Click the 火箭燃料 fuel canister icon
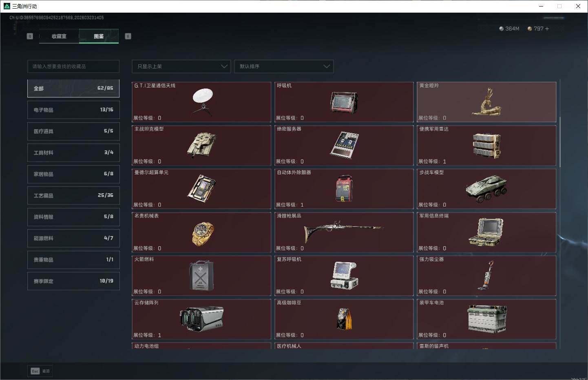The width and height of the screenshot is (588, 380). (202, 276)
